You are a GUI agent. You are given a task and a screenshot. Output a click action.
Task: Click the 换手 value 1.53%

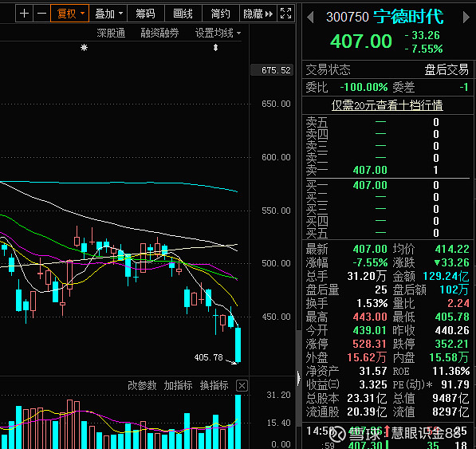[372, 303]
